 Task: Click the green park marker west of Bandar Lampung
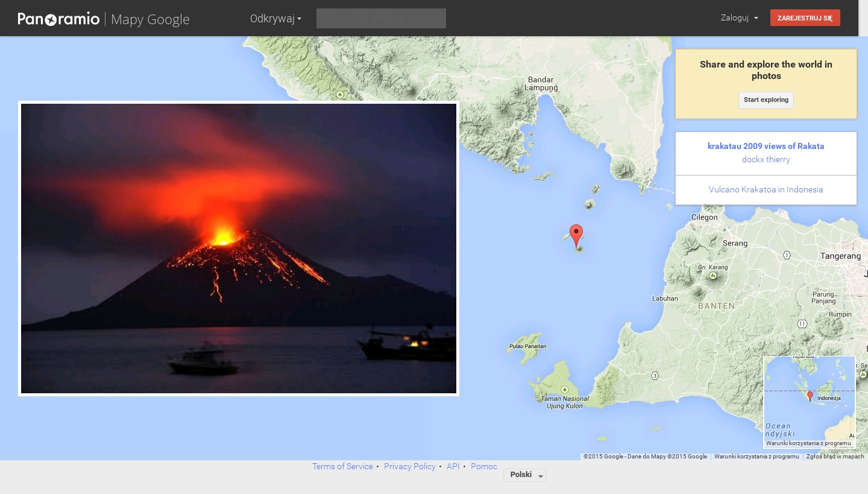point(340,95)
